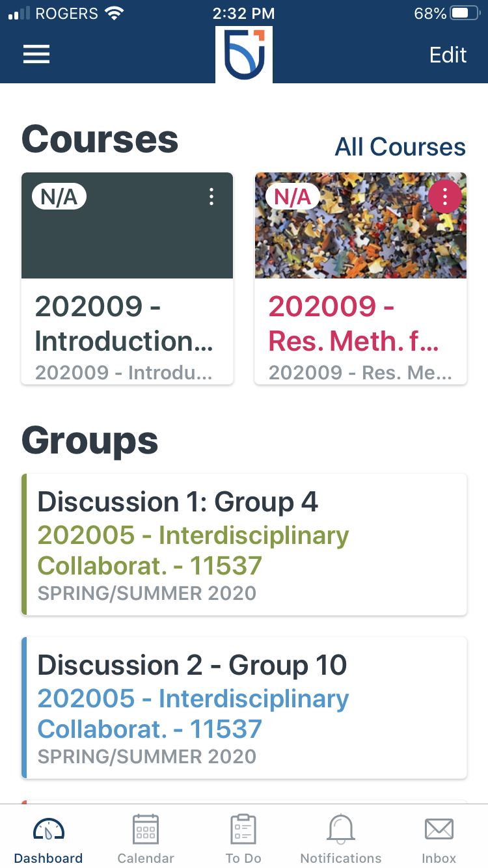Select the Dashboard gauge icon
The height and width of the screenshot is (868, 488).
coord(48,829)
